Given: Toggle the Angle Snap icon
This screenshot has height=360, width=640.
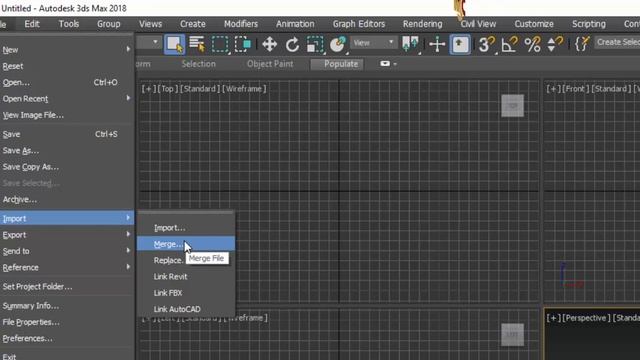Looking at the screenshot, I should 509,44.
